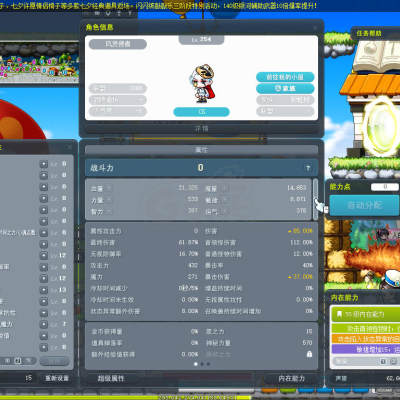This screenshot has height=400, width=400.
Task: Click the 能力点 value field
Action: (385, 187)
